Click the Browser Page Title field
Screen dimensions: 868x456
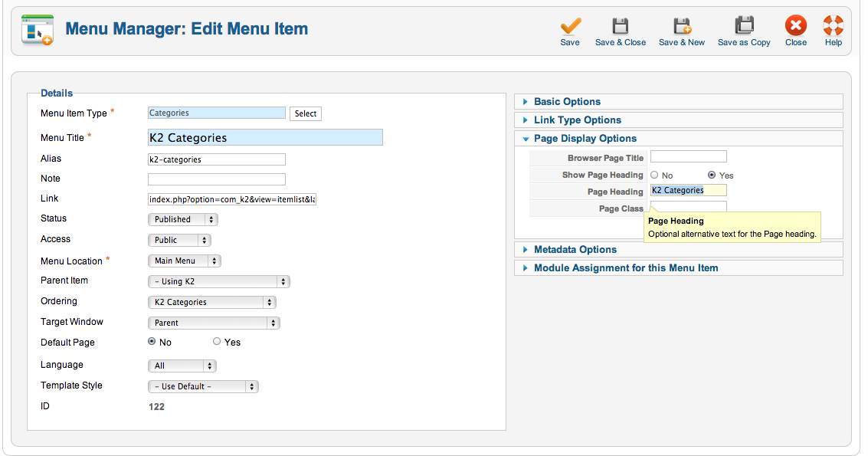click(x=688, y=157)
